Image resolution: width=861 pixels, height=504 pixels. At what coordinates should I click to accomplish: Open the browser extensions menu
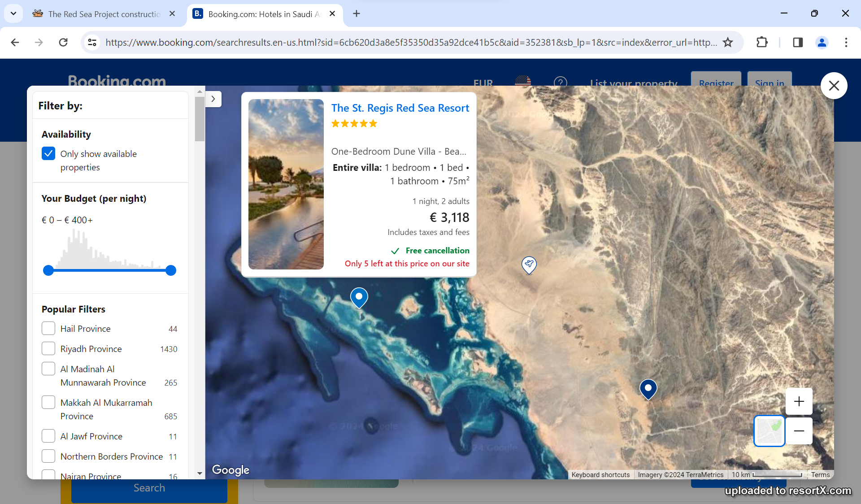click(x=762, y=42)
